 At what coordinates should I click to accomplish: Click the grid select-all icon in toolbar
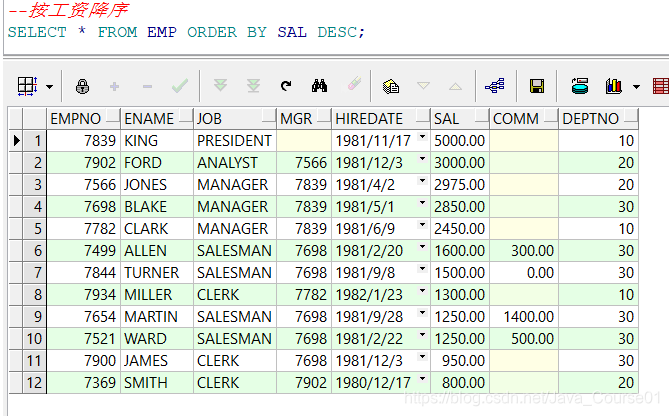pos(28,86)
